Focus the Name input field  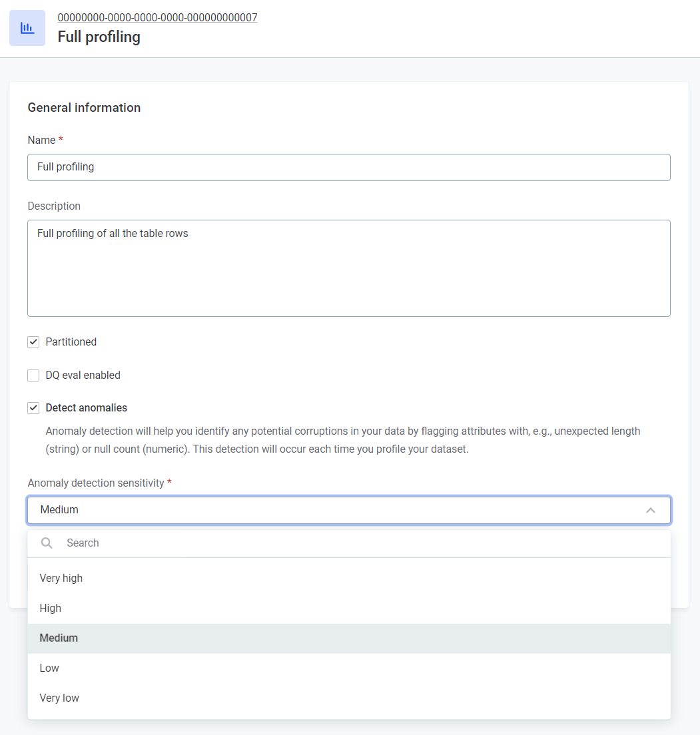pyautogui.click(x=348, y=167)
